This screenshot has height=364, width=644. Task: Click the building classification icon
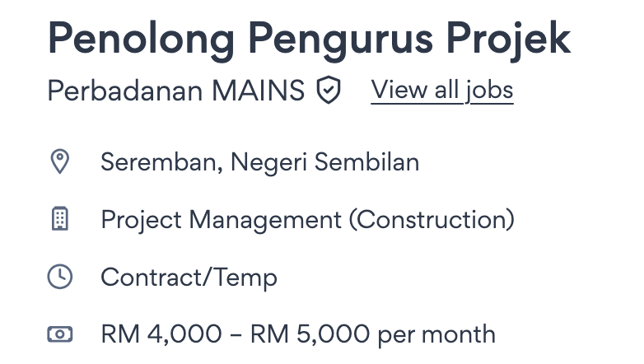(x=60, y=219)
